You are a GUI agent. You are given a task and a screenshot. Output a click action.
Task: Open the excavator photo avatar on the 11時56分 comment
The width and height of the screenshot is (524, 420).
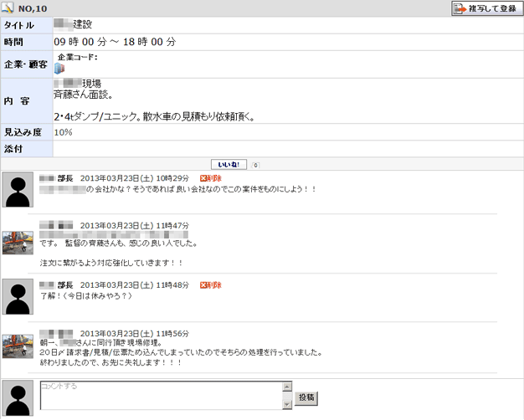click(x=18, y=346)
